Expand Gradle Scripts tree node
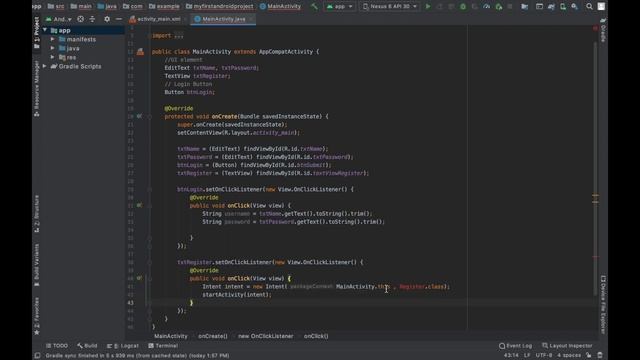 pos(45,66)
